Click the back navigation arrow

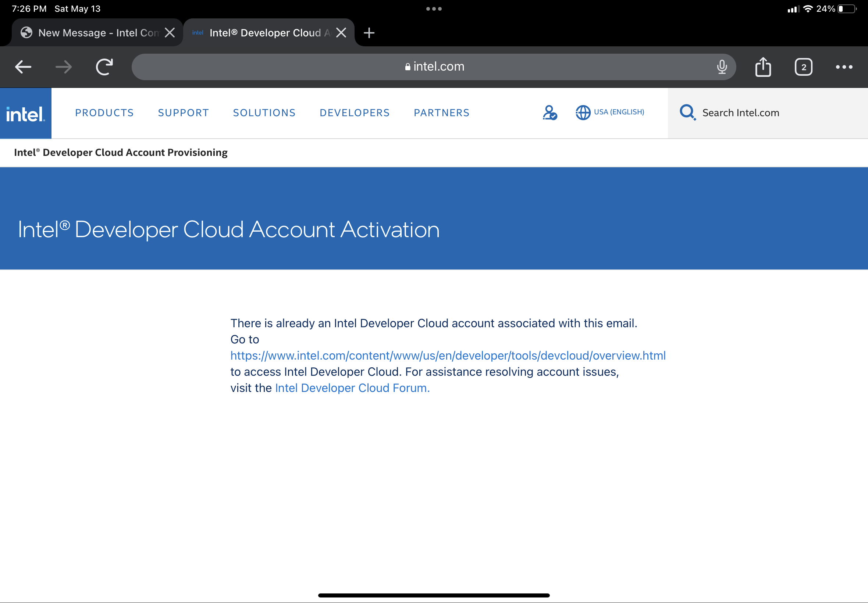23,67
